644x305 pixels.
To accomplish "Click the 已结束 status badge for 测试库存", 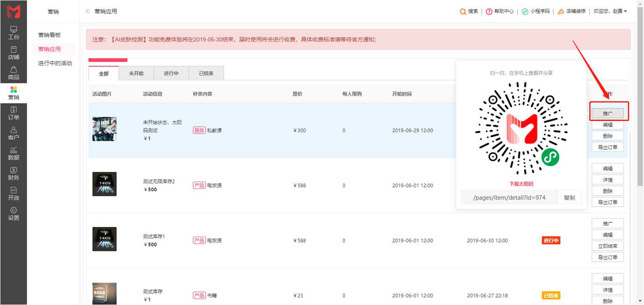I will tap(551, 295).
